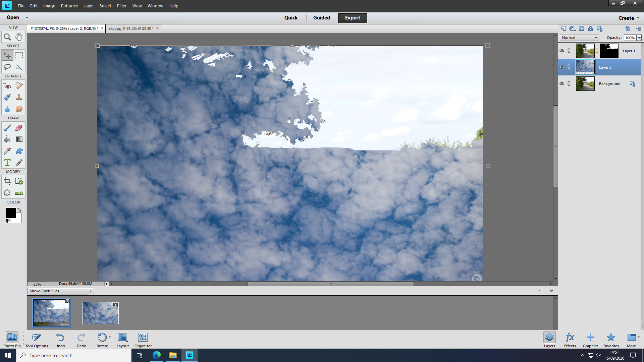
Task: Click the black foreground color swatch
Action: pos(10,213)
